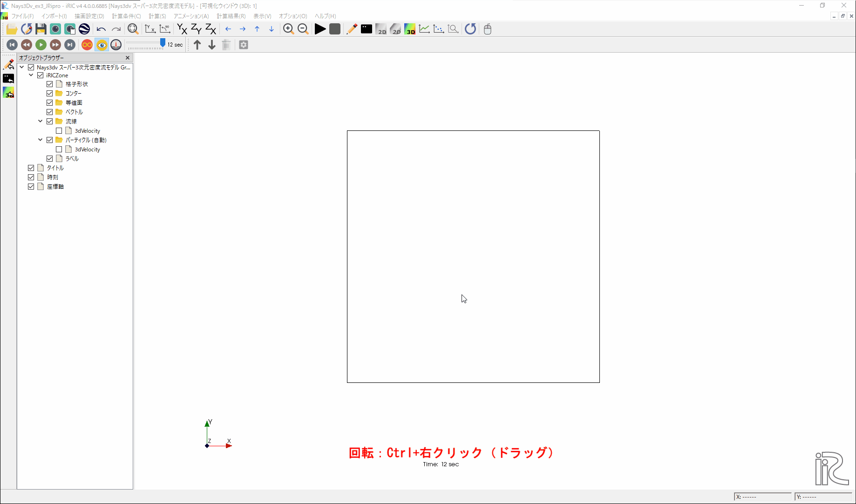Uncheck the タイトル checkbox
This screenshot has height=504, width=856.
[31, 168]
